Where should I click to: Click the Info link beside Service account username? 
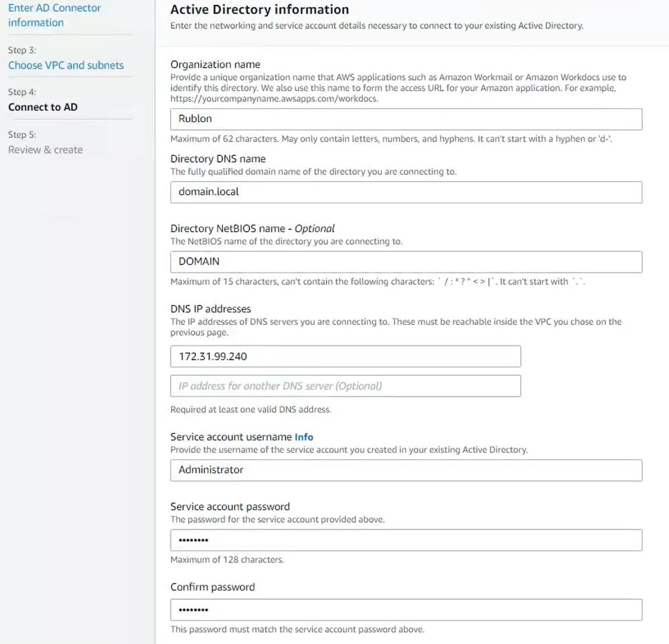(x=303, y=437)
